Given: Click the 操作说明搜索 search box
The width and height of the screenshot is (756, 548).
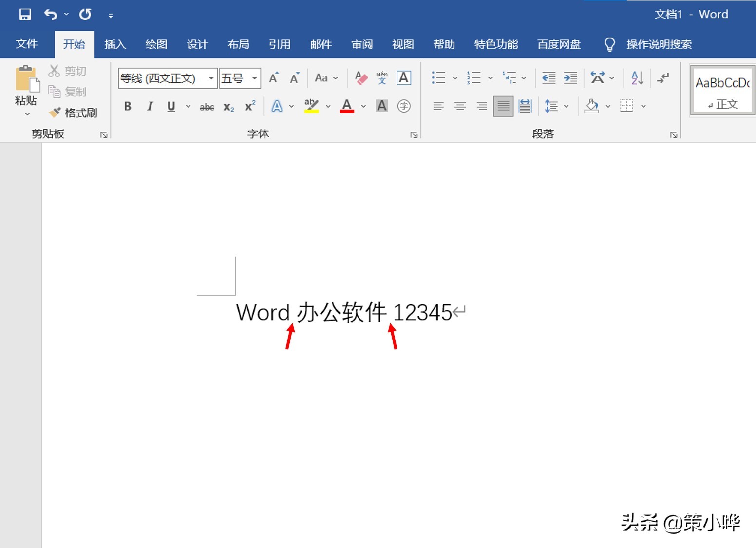Looking at the screenshot, I should pos(659,44).
